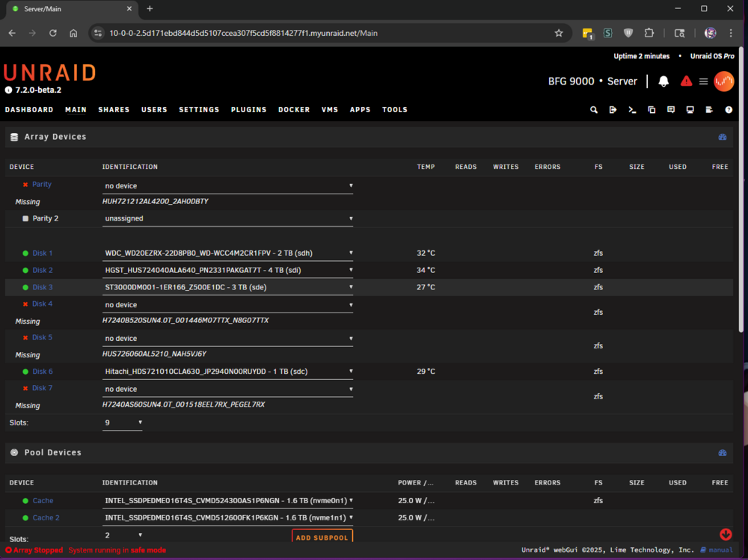
Task: Open the Disk 4 no device dropdown
Action: [x=227, y=305]
